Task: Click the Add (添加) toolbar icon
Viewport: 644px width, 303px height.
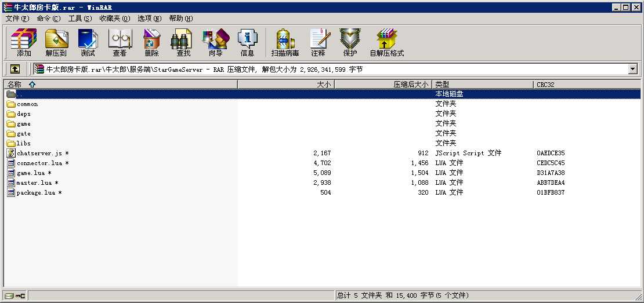Action: (24, 43)
